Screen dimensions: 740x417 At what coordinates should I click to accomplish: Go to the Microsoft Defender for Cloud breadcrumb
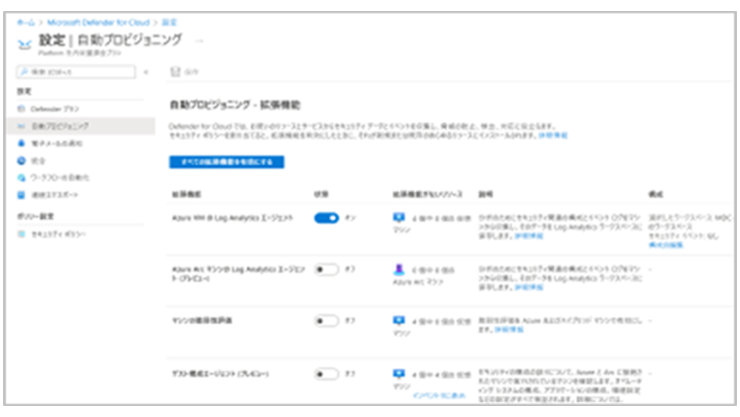[98, 22]
